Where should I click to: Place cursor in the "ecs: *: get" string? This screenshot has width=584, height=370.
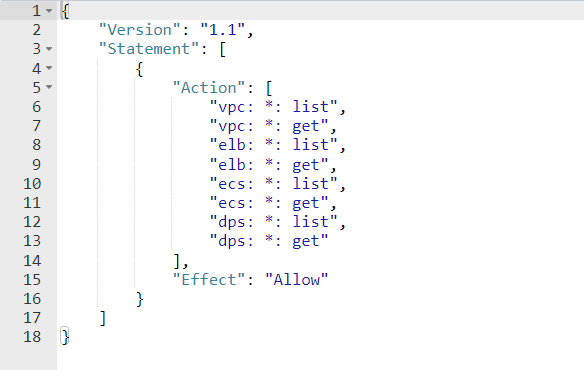click(x=269, y=203)
